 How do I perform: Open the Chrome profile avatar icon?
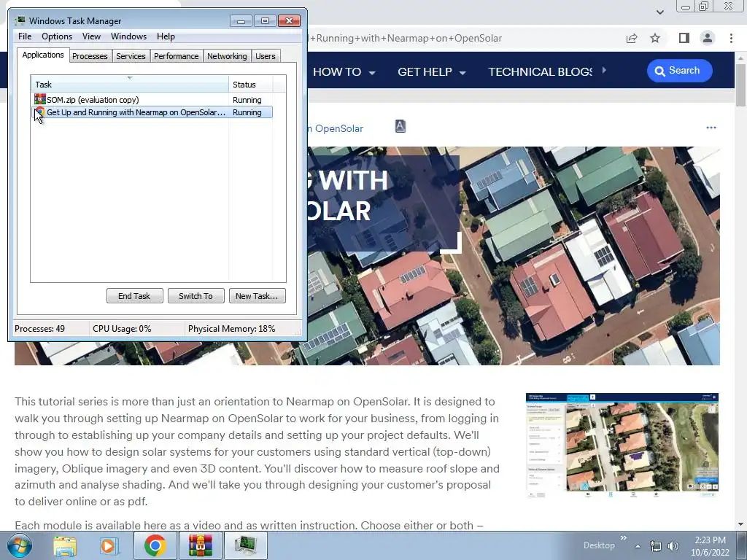708,38
